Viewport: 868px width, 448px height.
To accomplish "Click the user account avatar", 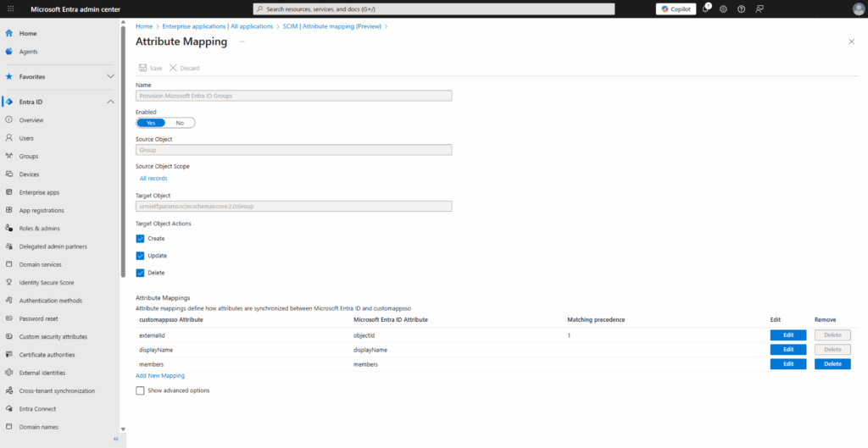I will [x=858, y=9].
